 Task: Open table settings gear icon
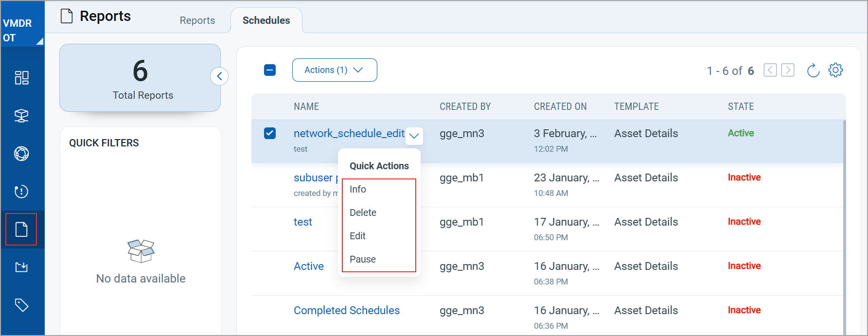pos(835,70)
